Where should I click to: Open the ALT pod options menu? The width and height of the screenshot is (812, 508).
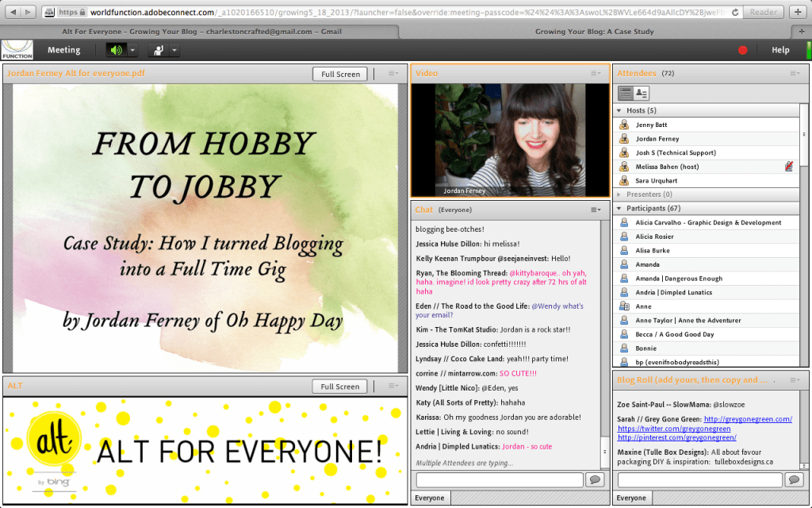[x=393, y=386]
